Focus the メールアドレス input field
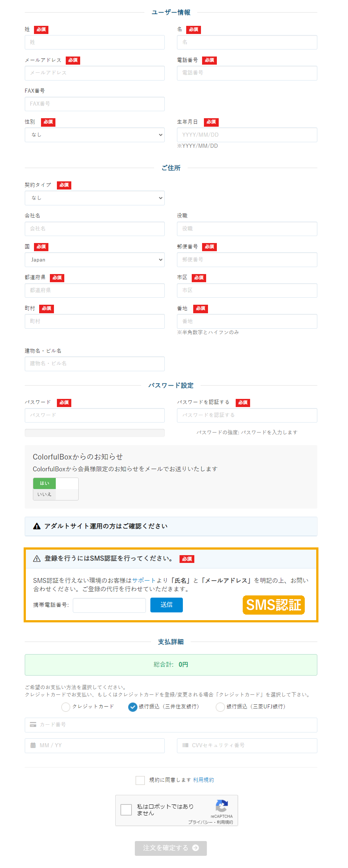 click(95, 73)
